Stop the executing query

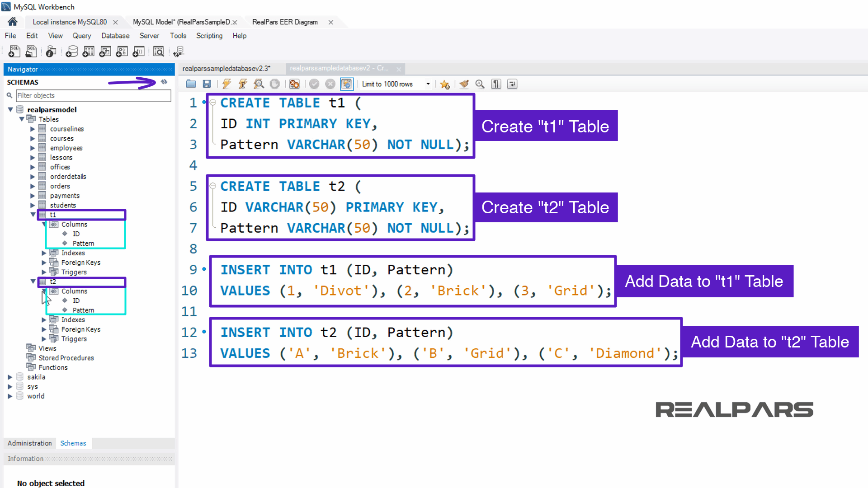point(274,84)
